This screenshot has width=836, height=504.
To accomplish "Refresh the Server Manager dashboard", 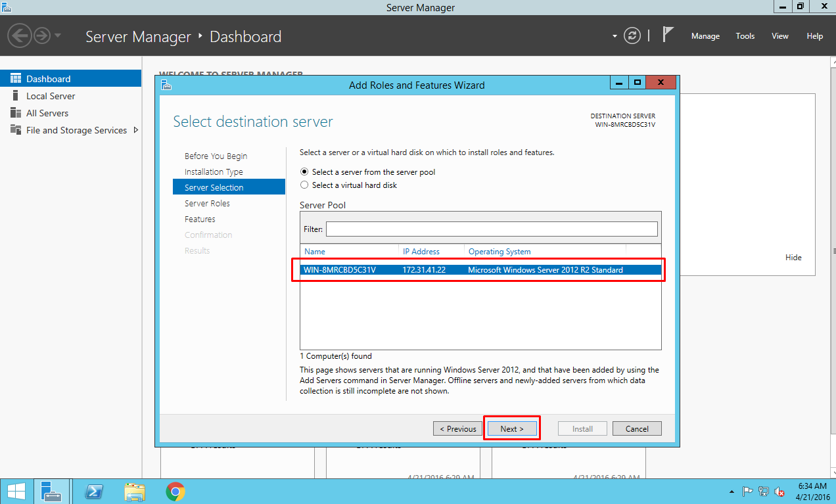I will point(632,35).
